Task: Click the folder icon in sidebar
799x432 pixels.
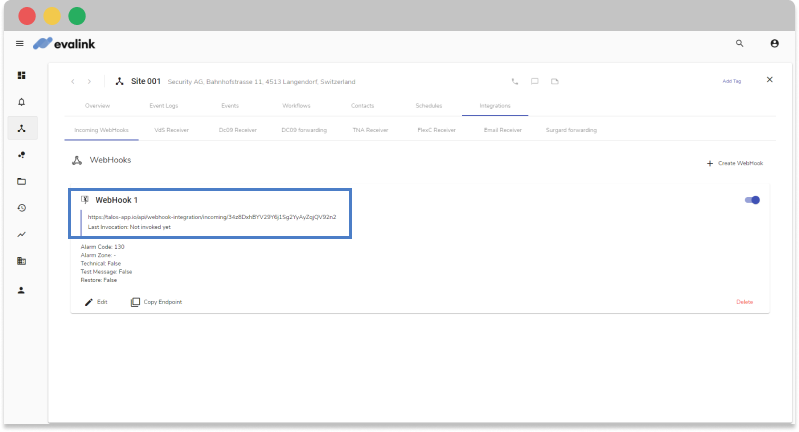Action: pos(21,181)
